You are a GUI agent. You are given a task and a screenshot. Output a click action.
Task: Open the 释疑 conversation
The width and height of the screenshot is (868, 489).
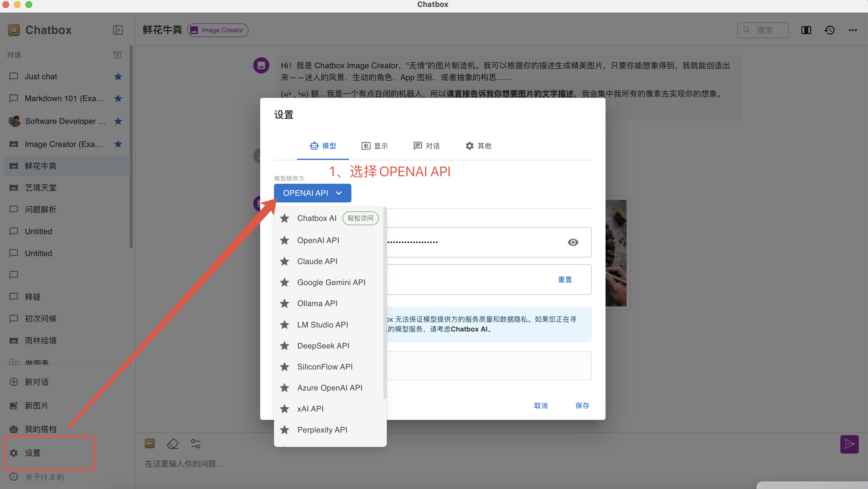[x=66, y=297]
